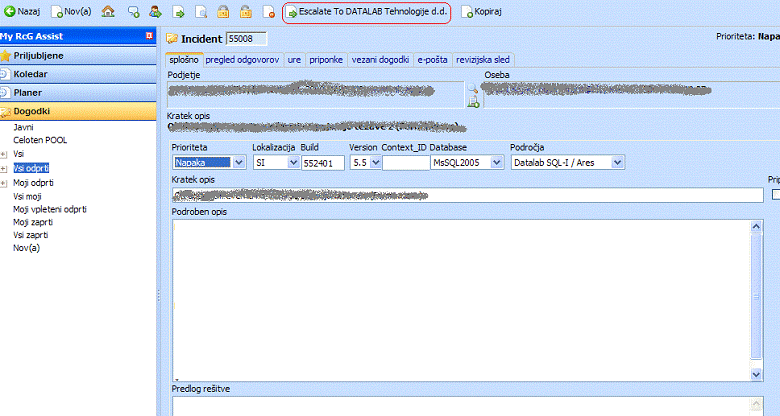Open the home page icon
Screen dimensions: 780x416
tap(108, 11)
